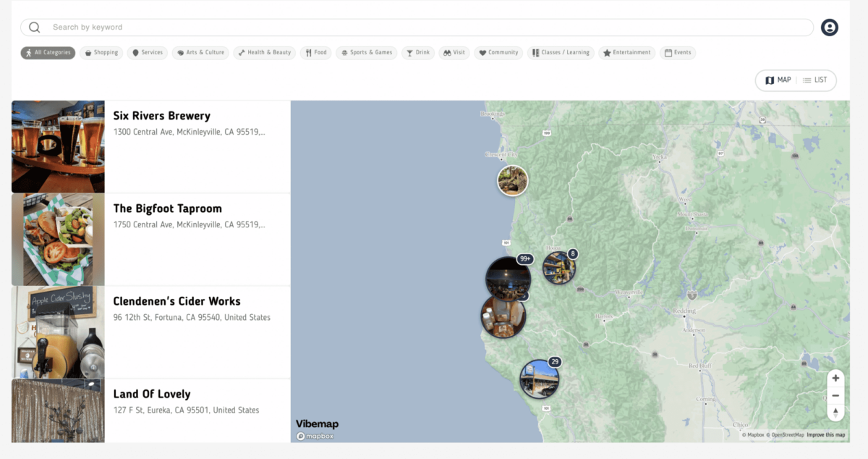Click the Mapbox logo
Screen dimensions: 868x459
coord(315,436)
